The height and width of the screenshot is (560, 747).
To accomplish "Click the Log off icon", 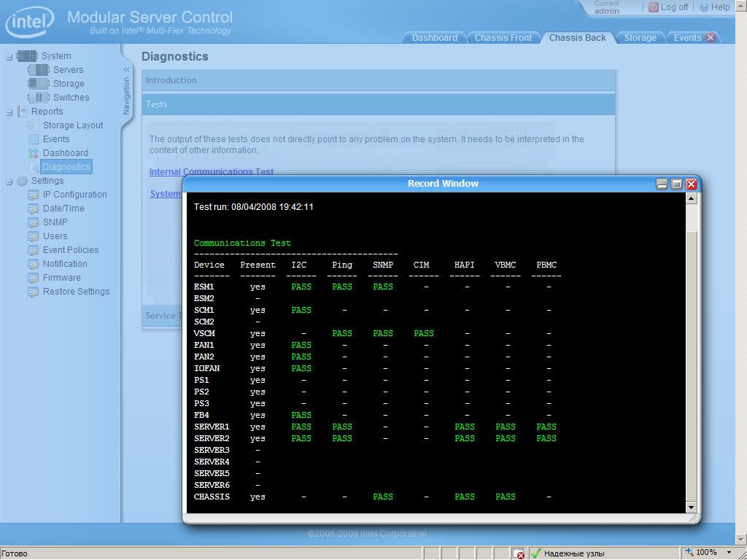I will [x=654, y=7].
